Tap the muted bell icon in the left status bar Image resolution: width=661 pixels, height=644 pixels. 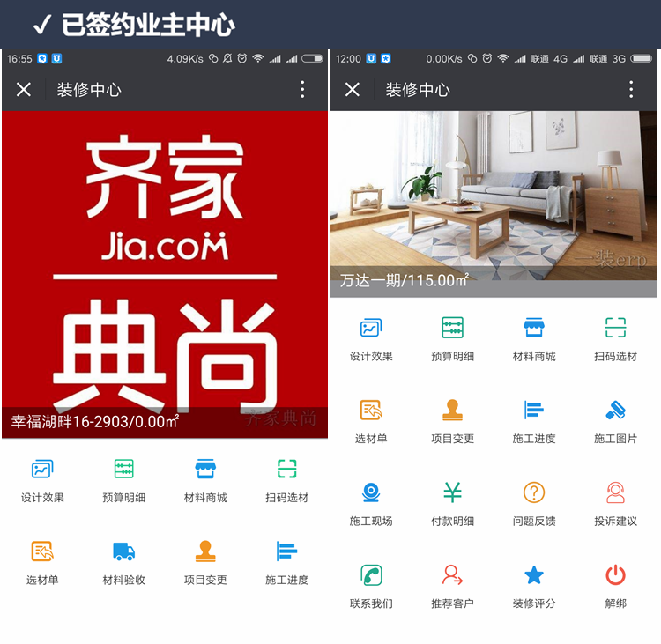[x=227, y=58]
